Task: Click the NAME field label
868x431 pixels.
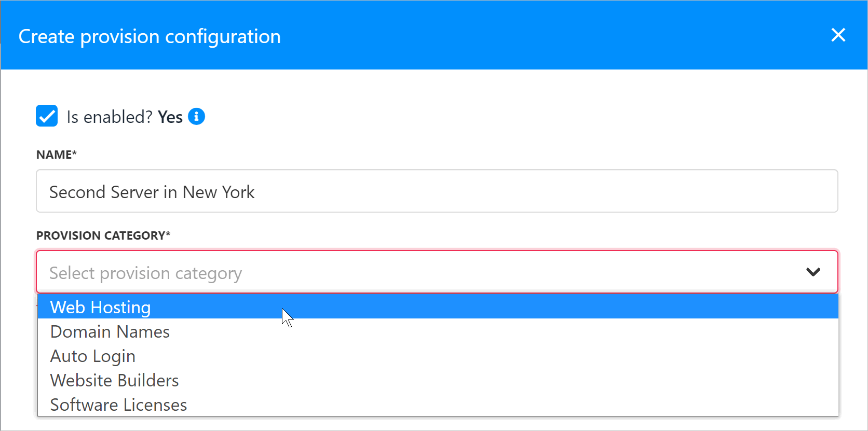Action: (57, 155)
